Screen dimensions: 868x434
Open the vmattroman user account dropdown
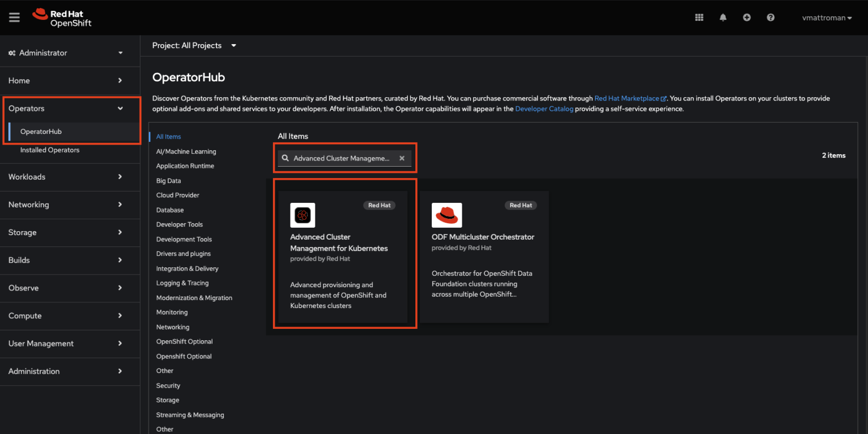pyautogui.click(x=826, y=18)
